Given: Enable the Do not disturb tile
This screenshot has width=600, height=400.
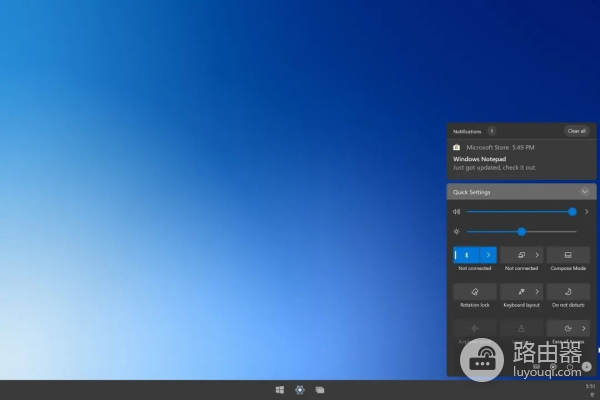Looking at the screenshot, I should click(x=567, y=292).
